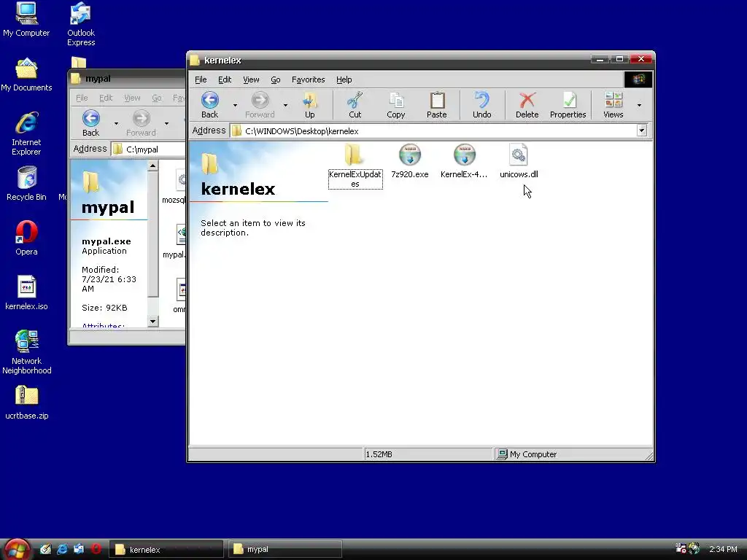Select the KernelExUpdates folder
Screen dimensions: 747x560
[355, 166]
